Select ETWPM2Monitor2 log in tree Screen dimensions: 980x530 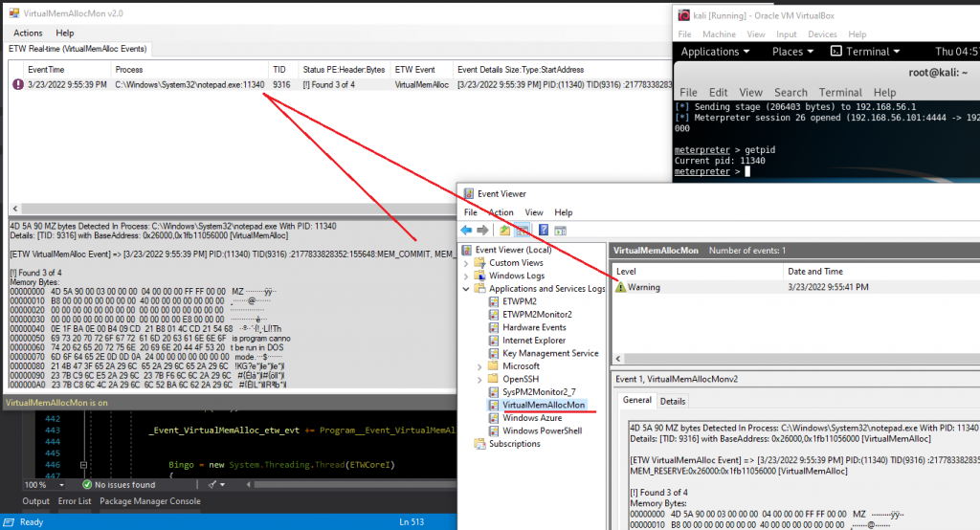click(x=537, y=315)
